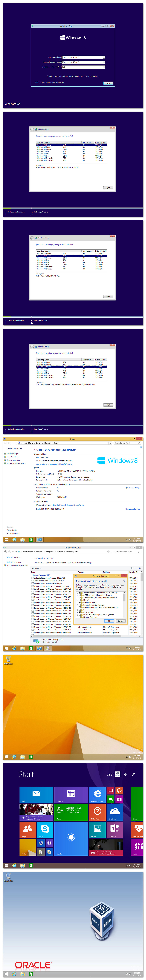Sort updates by Installed On column
The image size is (146, 980).
coord(134,572)
